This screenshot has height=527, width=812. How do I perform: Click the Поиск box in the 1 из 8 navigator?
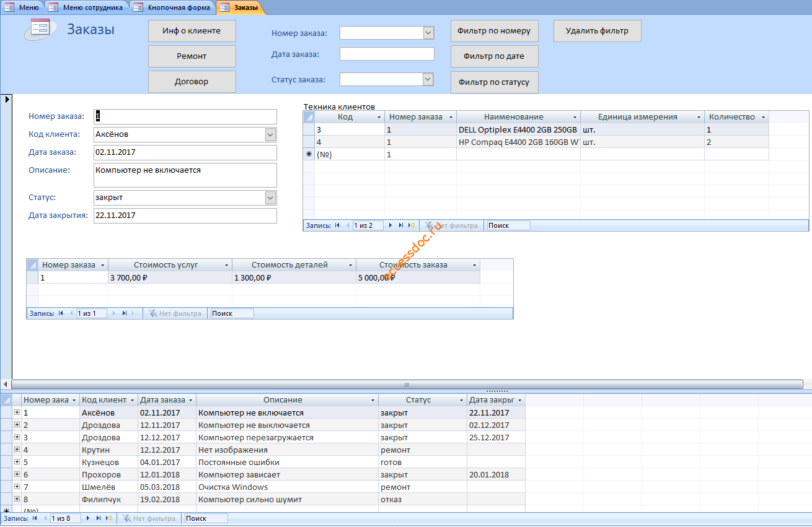click(x=205, y=518)
